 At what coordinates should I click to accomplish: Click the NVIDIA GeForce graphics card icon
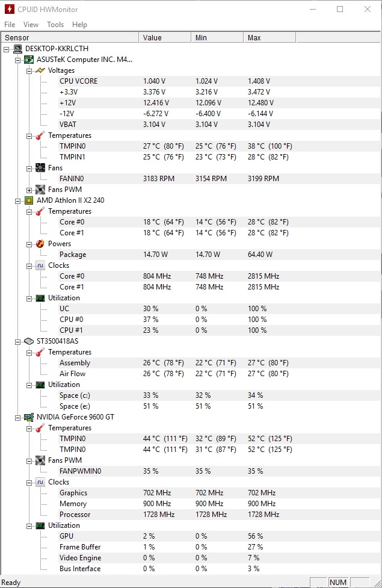click(29, 417)
